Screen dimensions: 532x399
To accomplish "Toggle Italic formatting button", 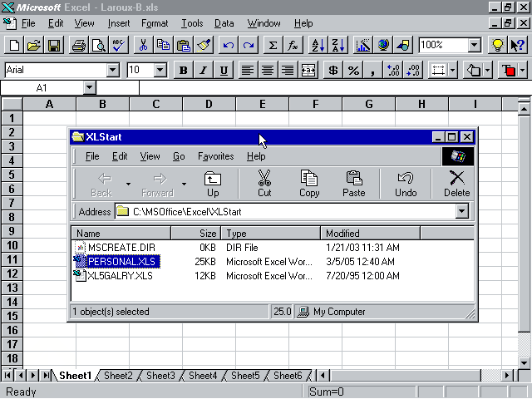I will coord(203,70).
